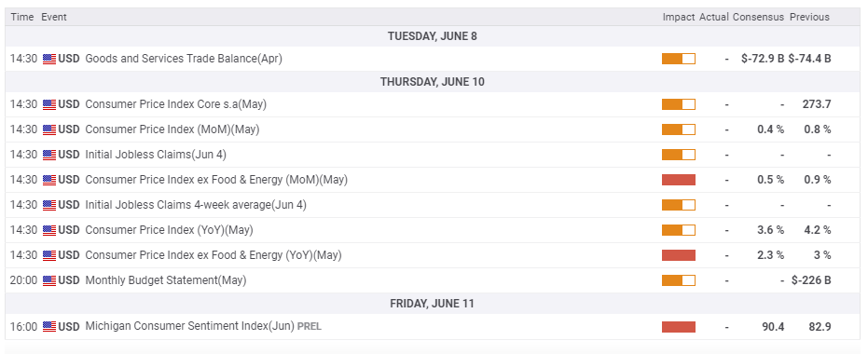Select the Thursday, June 10 date header
The image size is (868, 354).
[433, 82]
